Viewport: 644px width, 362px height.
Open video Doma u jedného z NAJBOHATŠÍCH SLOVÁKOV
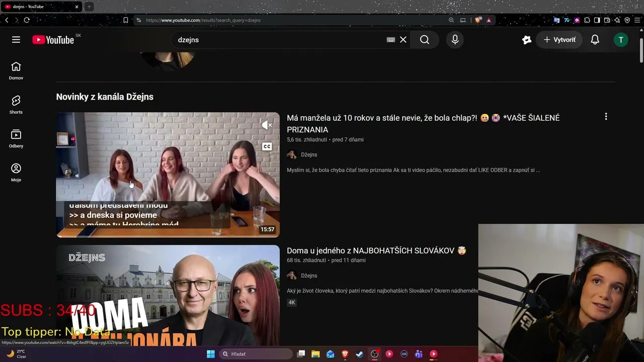click(x=376, y=250)
